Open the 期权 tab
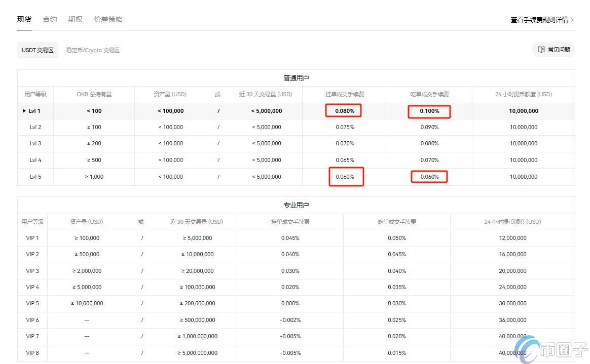Image resolution: width=590 pixels, height=364 pixels. click(75, 19)
